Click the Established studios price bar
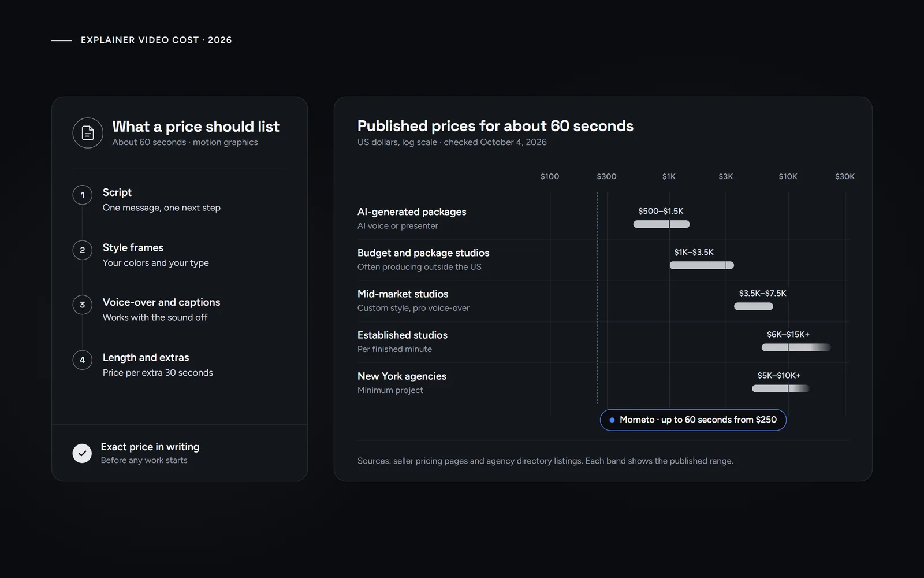 point(796,347)
